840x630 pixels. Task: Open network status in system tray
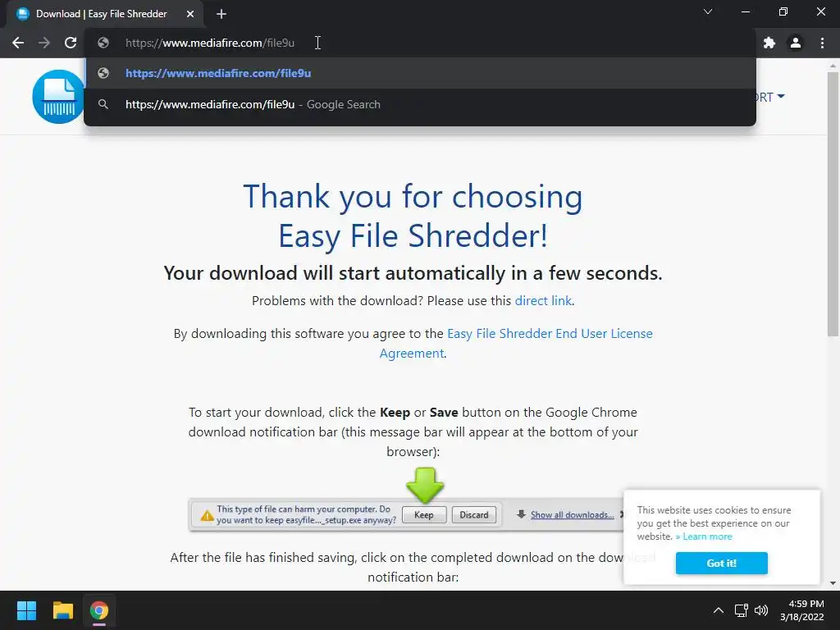(x=742, y=610)
